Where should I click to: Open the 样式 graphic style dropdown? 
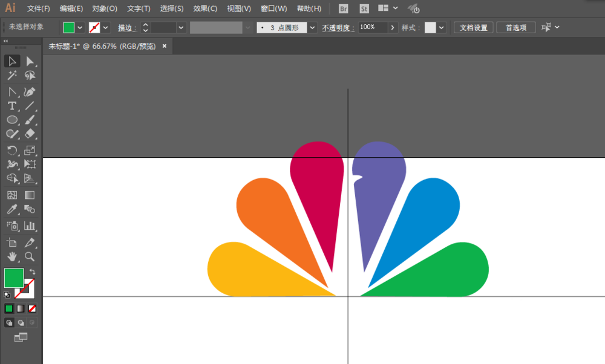point(441,28)
